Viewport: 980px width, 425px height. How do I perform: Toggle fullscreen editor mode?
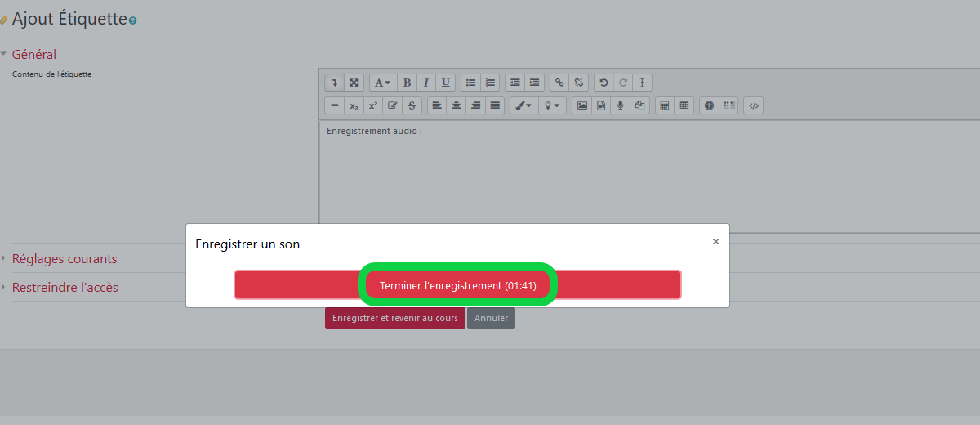coord(354,83)
